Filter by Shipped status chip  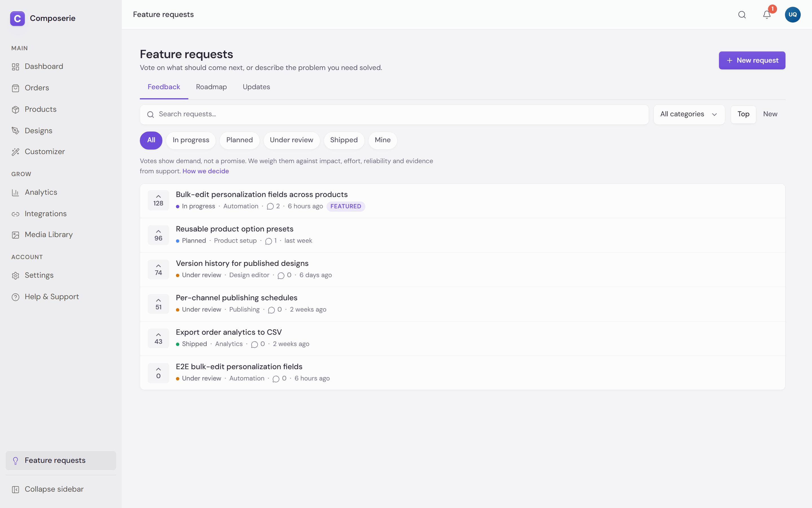point(344,140)
